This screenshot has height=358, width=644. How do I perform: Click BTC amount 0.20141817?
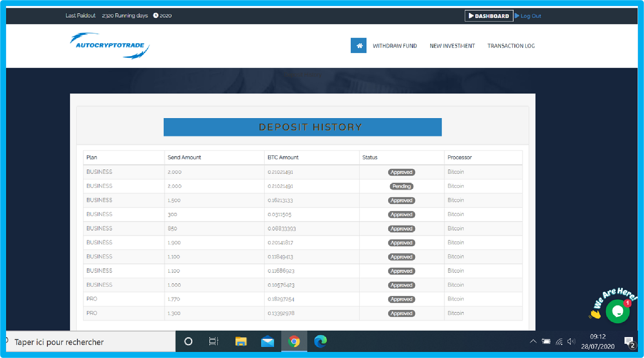(x=280, y=243)
